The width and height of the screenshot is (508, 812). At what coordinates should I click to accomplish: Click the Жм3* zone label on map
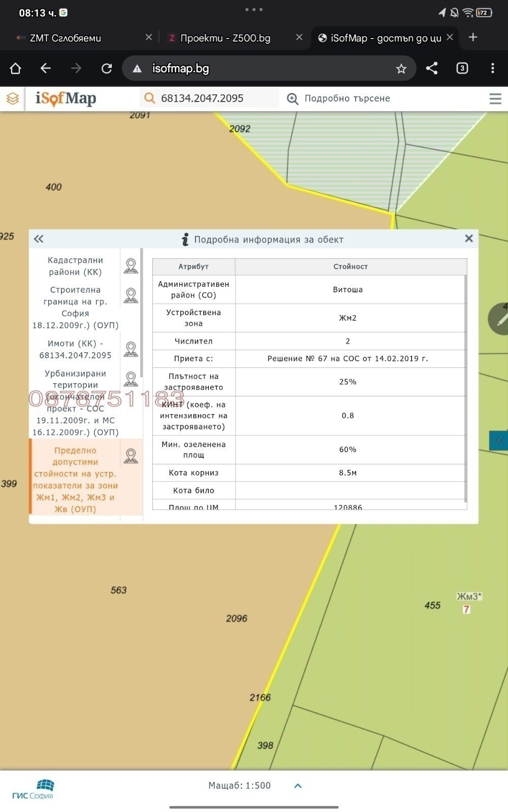pos(469,596)
